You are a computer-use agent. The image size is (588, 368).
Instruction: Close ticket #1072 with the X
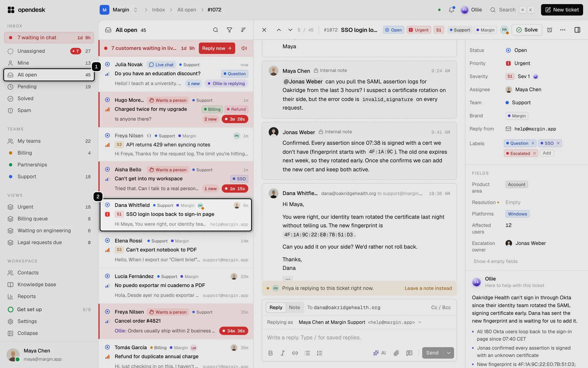(x=264, y=30)
